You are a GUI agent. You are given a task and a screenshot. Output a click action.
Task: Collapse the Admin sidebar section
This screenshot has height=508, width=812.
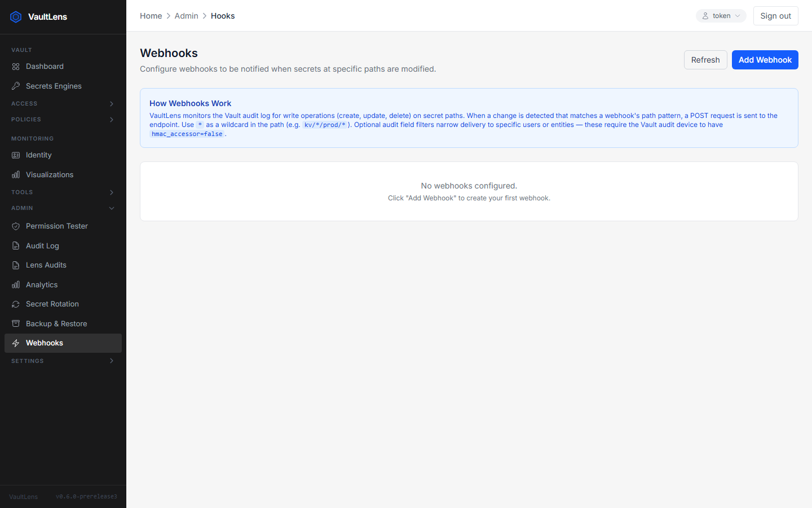(x=63, y=208)
